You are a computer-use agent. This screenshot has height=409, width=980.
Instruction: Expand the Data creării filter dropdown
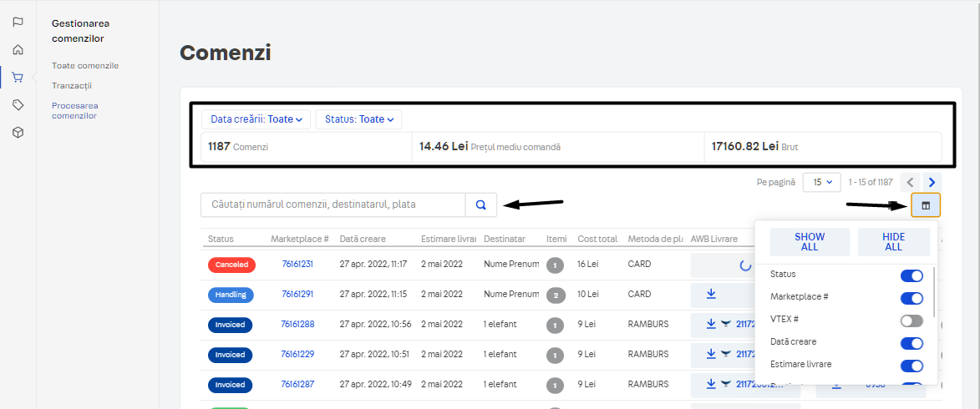(x=250, y=119)
